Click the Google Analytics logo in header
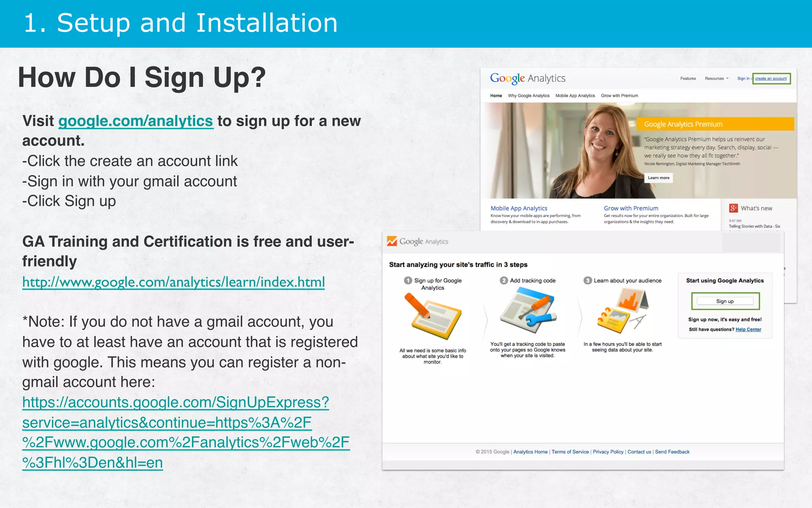Screen dimensions: 812x508 click(x=527, y=78)
